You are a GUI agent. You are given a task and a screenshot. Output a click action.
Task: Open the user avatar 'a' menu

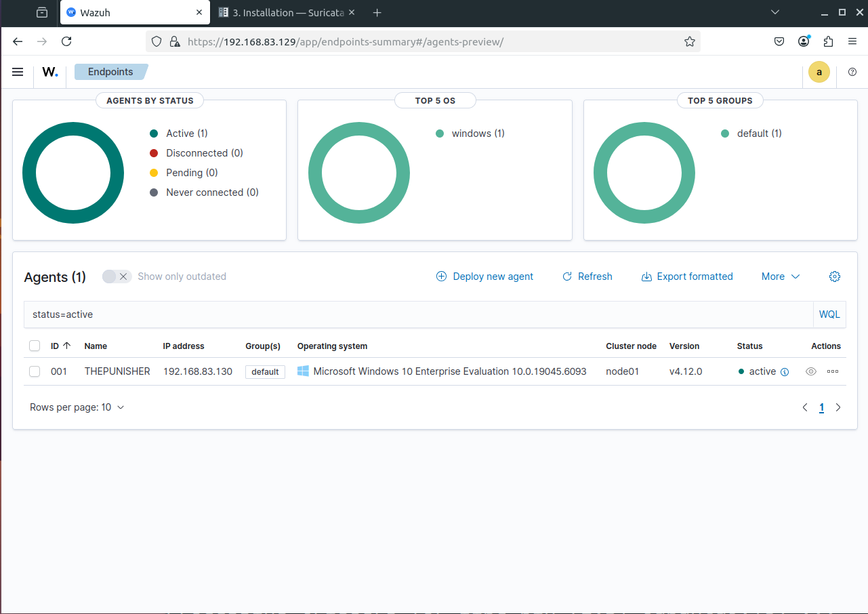pyautogui.click(x=819, y=72)
